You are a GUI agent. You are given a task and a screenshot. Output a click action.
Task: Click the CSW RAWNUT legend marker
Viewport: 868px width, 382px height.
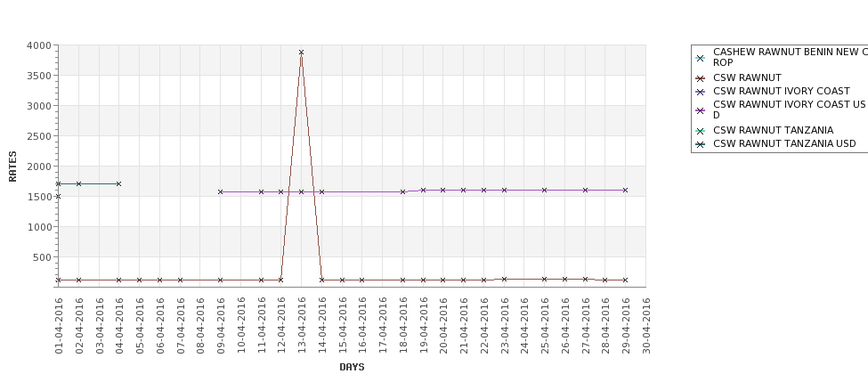click(x=701, y=78)
